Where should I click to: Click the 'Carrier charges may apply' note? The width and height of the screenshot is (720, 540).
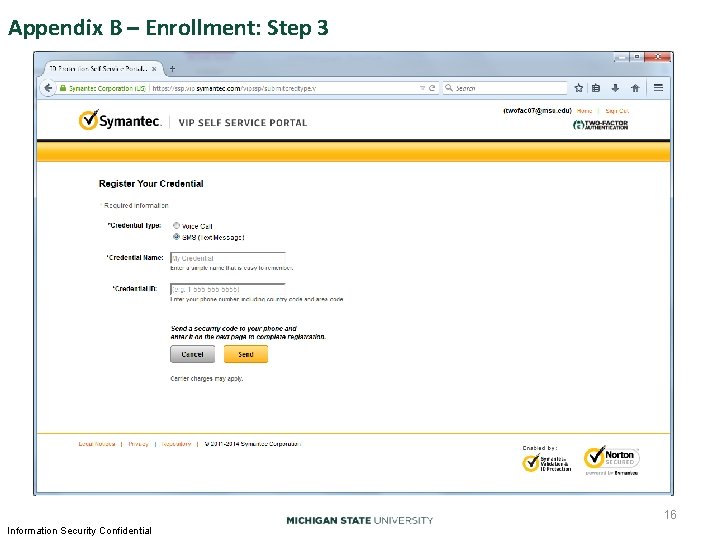coord(207,379)
